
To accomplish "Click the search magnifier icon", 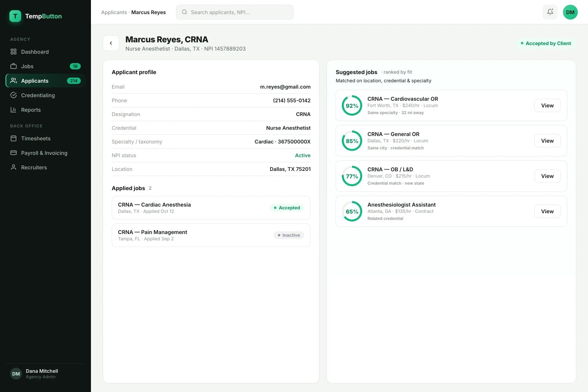I will [184, 12].
